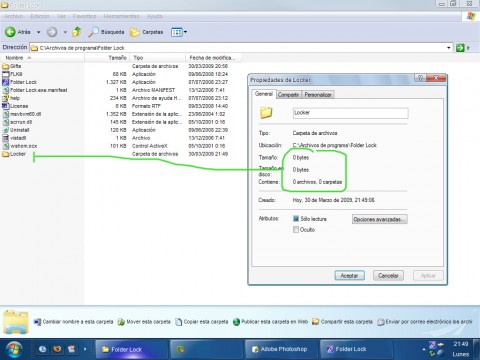
Task: Open the Herramientas menu
Action: pyautogui.click(x=121, y=16)
